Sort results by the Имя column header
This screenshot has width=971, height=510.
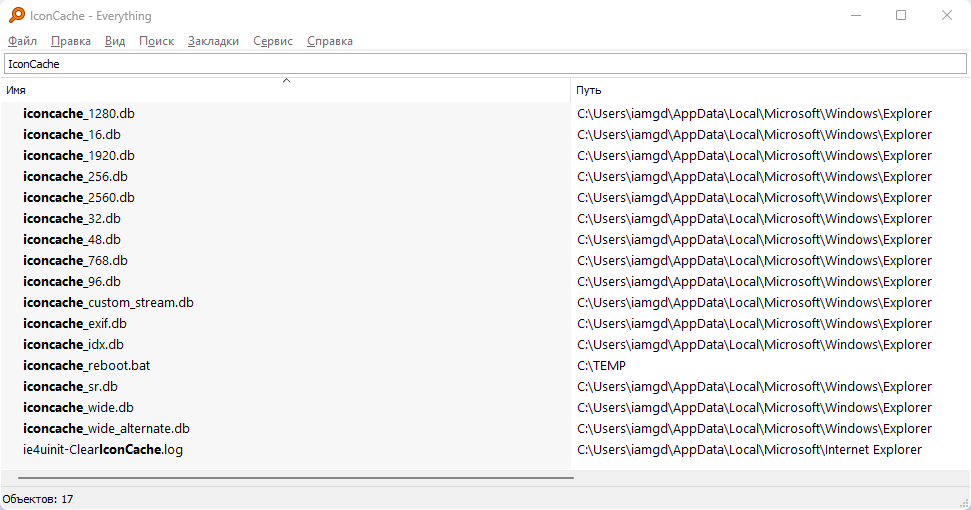click(200, 90)
